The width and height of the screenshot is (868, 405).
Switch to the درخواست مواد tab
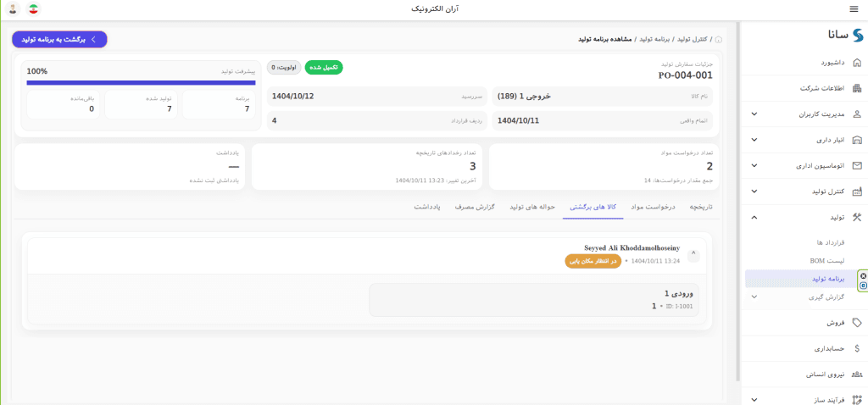(654, 208)
